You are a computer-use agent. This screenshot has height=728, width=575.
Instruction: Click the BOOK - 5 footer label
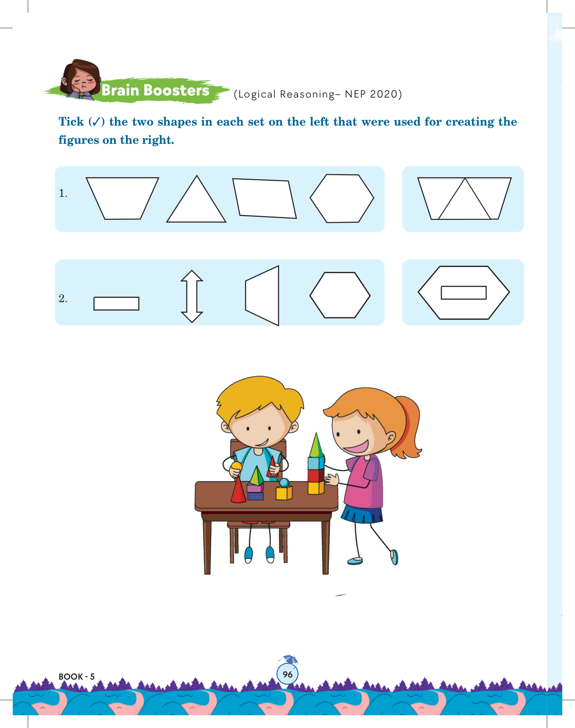coord(77,677)
